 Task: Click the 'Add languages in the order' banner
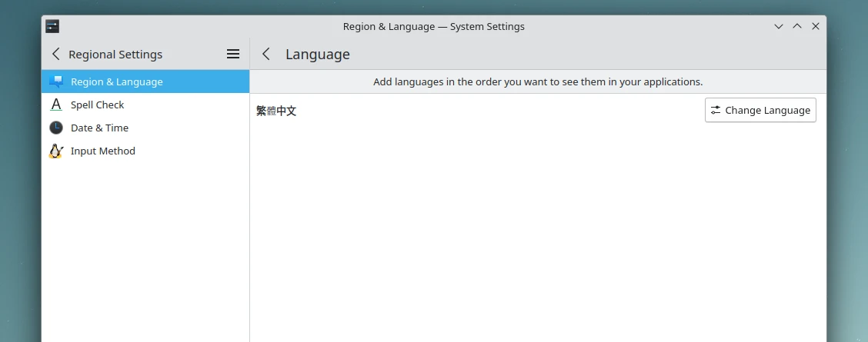click(x=538, y=81)
